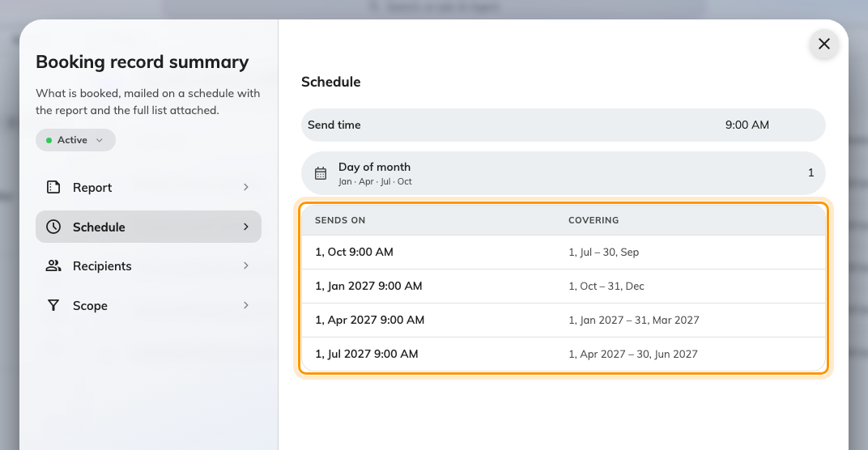
Task: Click the Report page icon
Action: coord(53,187)
